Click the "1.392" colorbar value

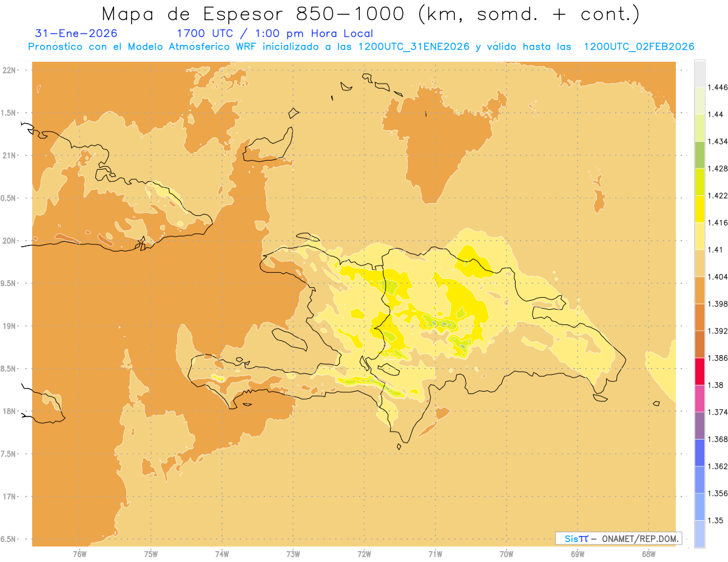click(717, 331)
